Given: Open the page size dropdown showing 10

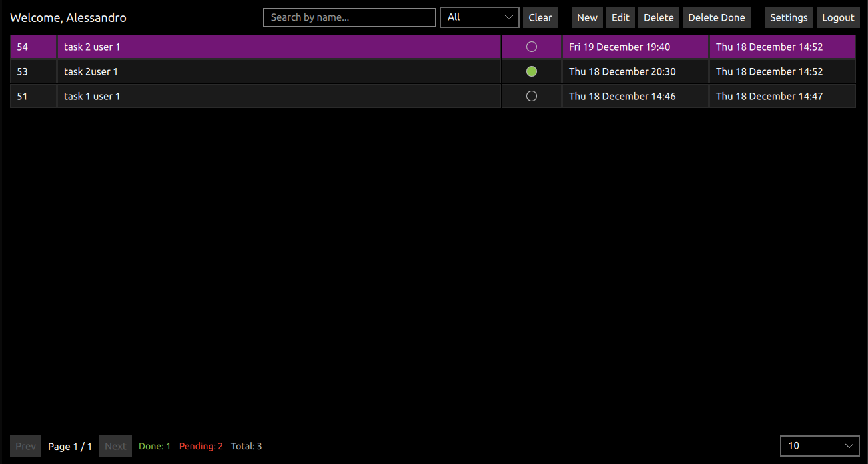Looking at the screenshot, I should [819, 446].
